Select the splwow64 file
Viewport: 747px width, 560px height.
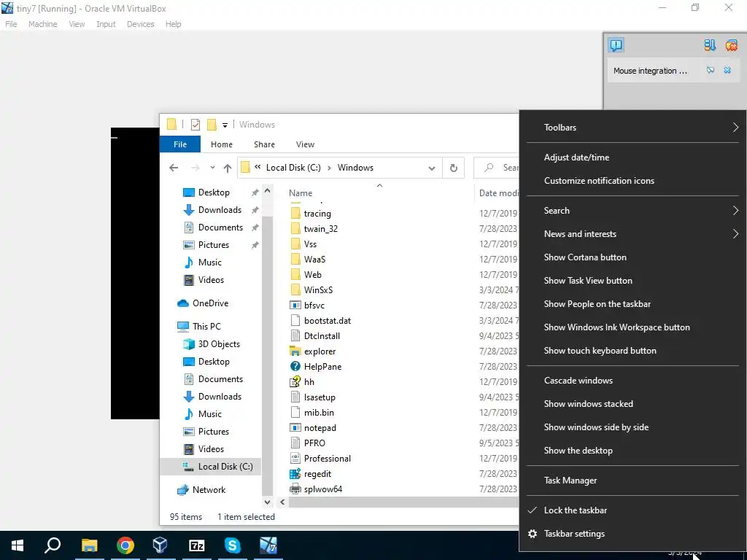click(x=322, y=489)
